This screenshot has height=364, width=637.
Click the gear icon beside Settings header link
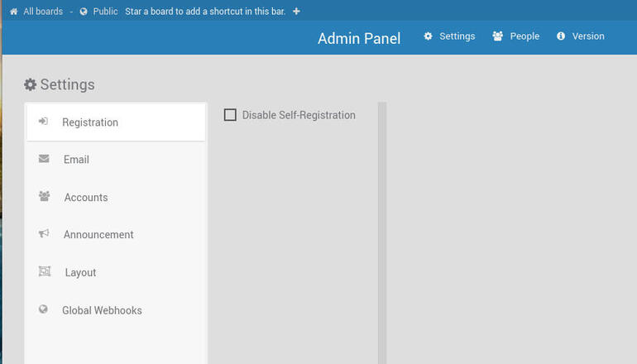(x=429, y=36)
